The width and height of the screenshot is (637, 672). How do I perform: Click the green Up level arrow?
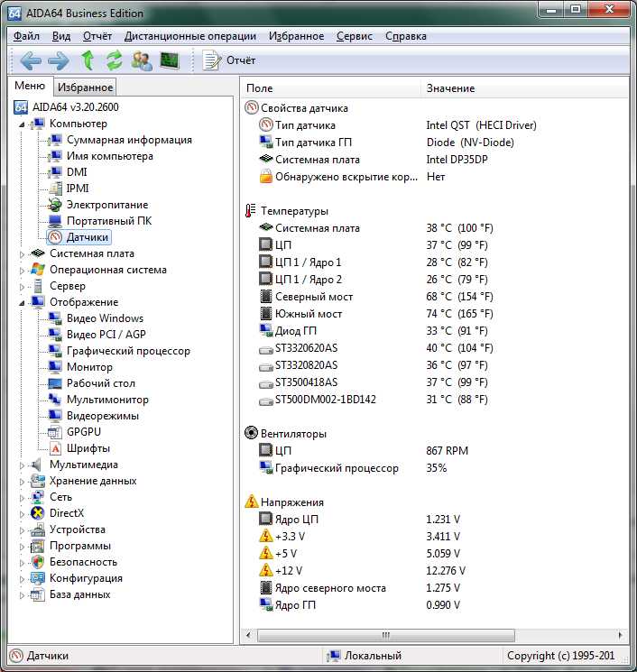(x=88, y=60)
